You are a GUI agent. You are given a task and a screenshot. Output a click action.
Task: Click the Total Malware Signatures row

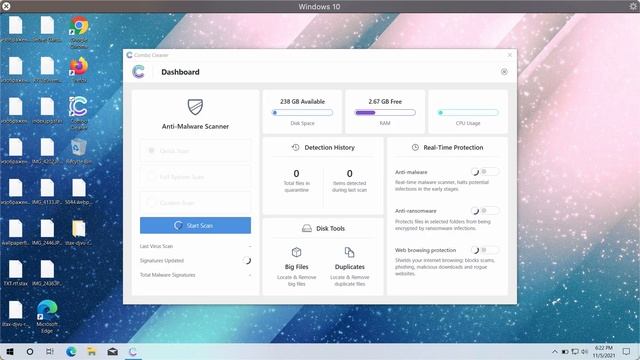(x=196, y=275)
